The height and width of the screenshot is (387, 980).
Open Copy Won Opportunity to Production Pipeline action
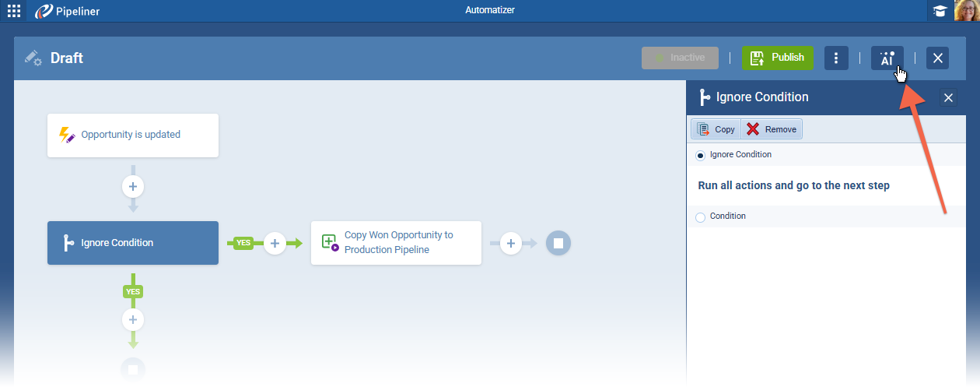point(396,243)
